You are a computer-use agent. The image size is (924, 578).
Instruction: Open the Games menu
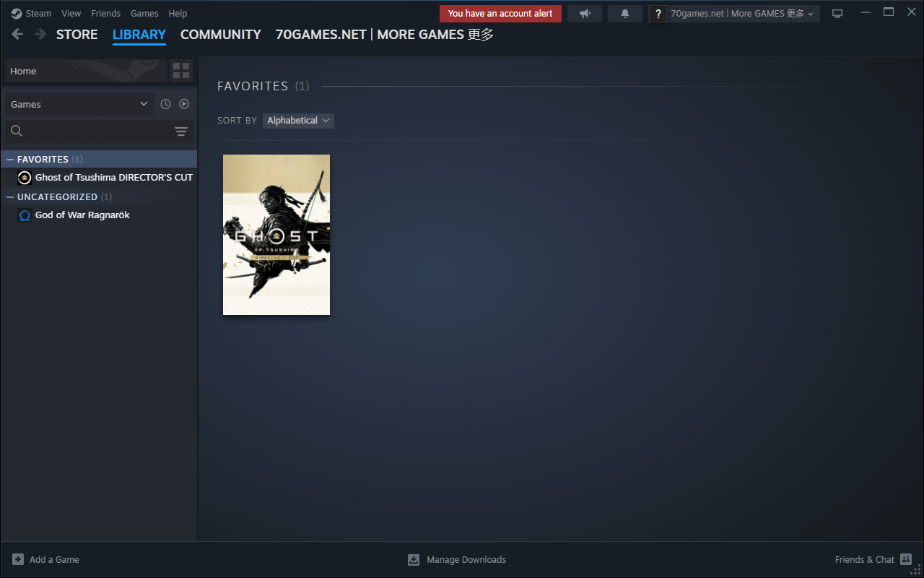tap(144, 13)
